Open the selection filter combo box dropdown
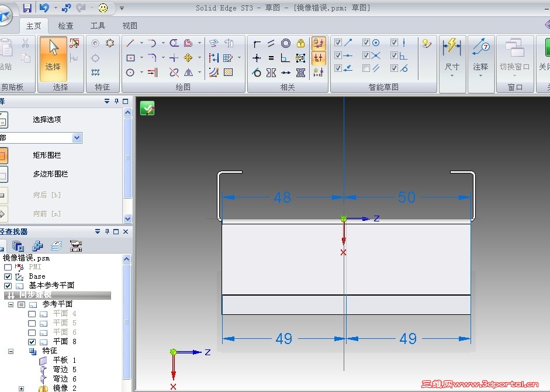The image size is (550, 392). pos(77,138)
